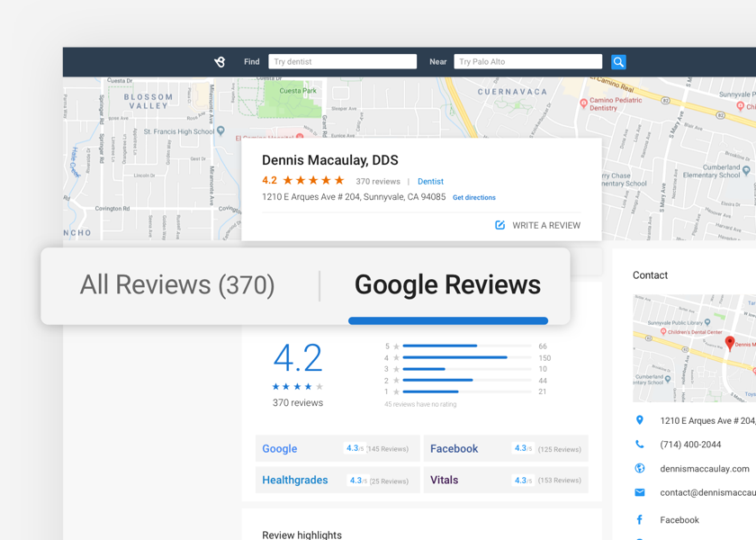Click inside the Try Palo Alto location field
The width and height of the screenshot is (756, 540).
pos(527,61)
